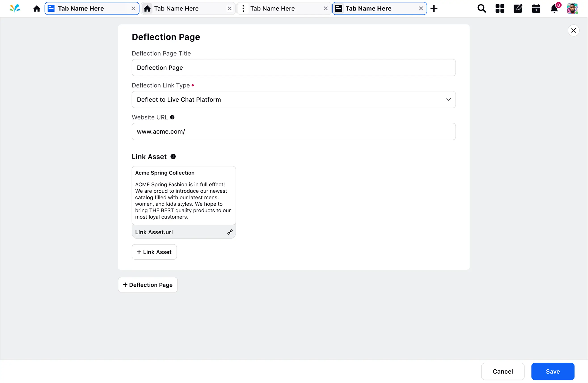Close the second tab with house icon
This screenshot has height=383, width=588.
point(229,9)
